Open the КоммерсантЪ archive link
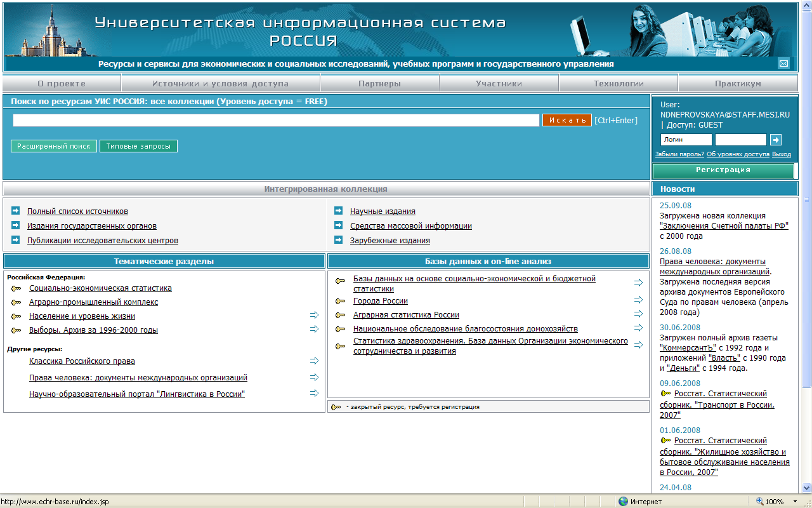 [687, 348]
